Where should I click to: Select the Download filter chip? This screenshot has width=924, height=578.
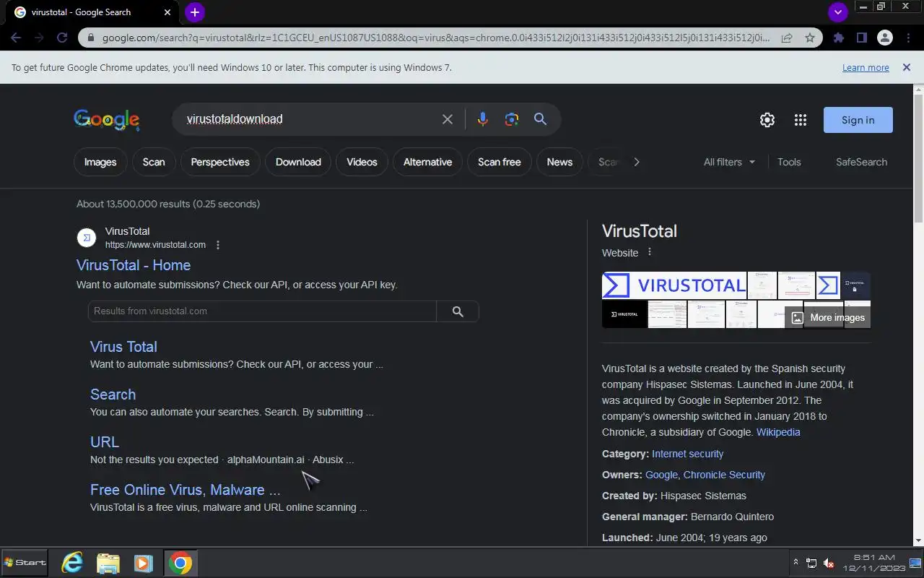pos(298,162)
